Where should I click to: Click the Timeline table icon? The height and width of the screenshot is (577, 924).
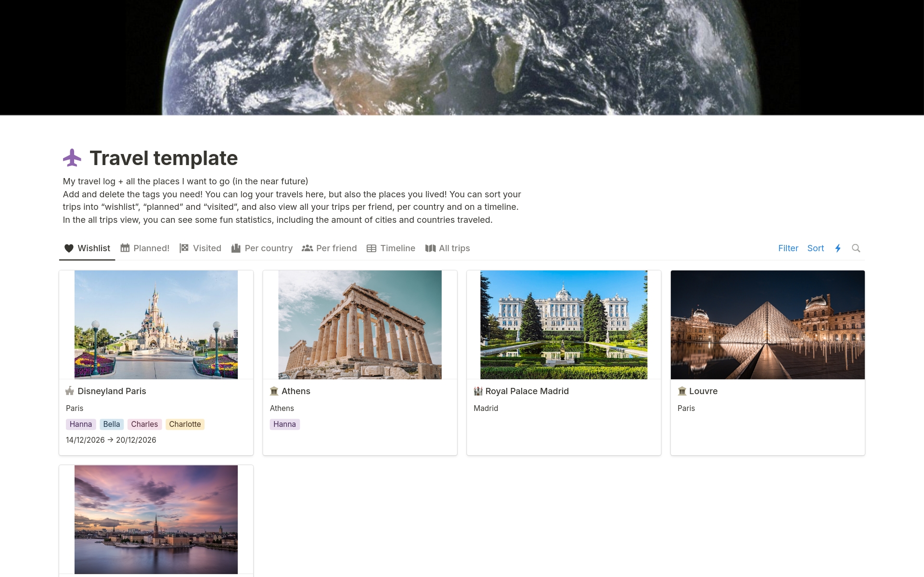pyautogui.click(x=371, y=248)
